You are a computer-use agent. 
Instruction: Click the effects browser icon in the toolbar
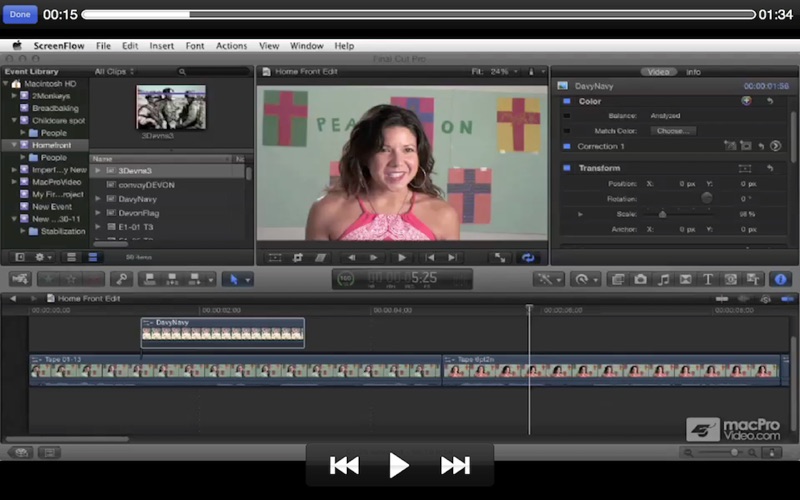pos(618,279)
